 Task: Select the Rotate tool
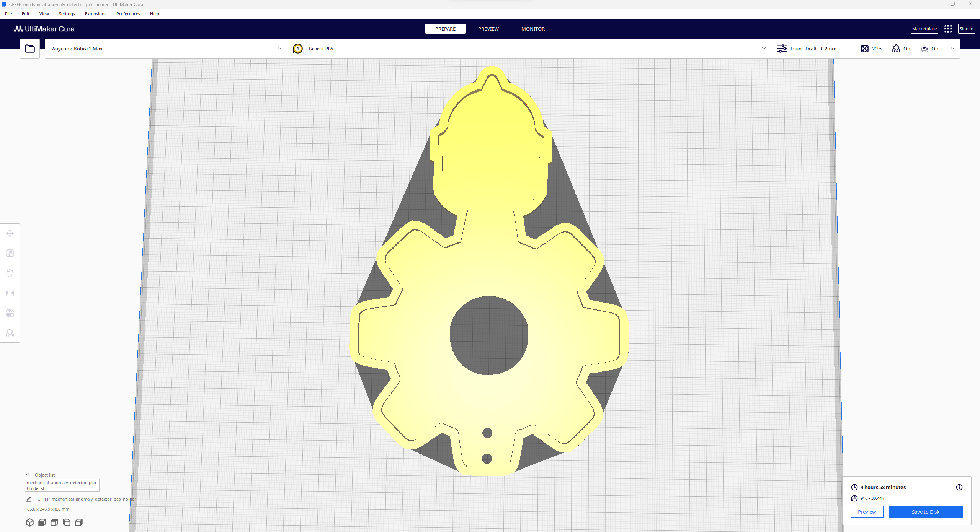point(10,273)
